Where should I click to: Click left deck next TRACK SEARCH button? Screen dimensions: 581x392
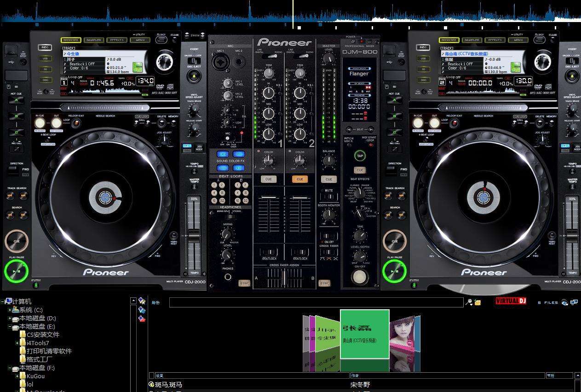23,196
